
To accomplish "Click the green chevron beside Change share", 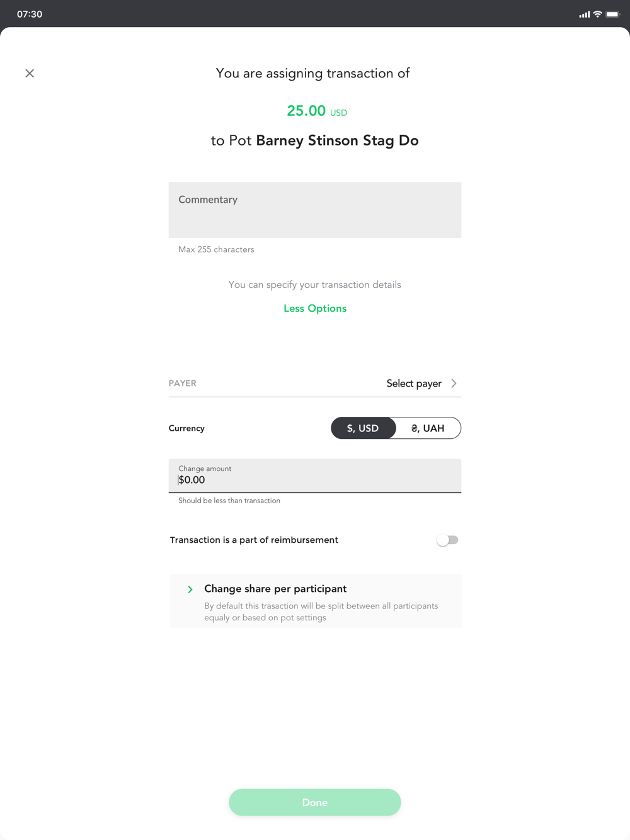I will pos(190,589).
